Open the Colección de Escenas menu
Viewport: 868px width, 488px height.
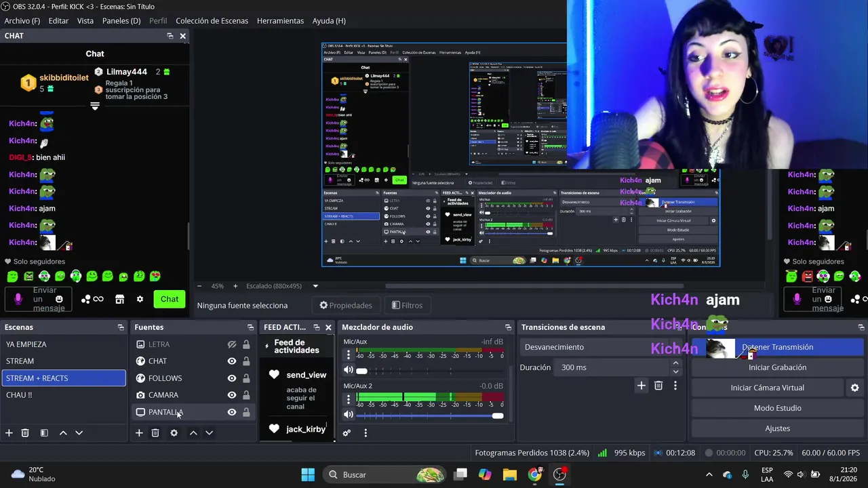point(212,21)
